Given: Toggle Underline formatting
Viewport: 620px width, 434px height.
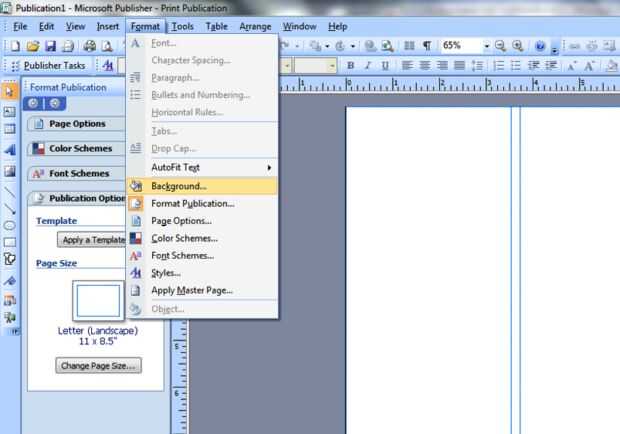Looking at the screenshot, I should click(385, 65).
